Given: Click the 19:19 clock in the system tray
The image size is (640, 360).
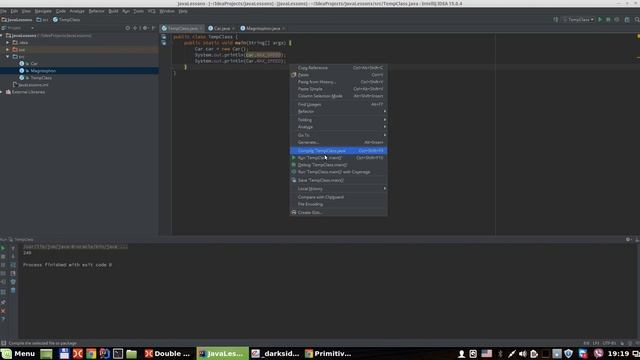Looking at the screenshot, I should click(618, 353).
